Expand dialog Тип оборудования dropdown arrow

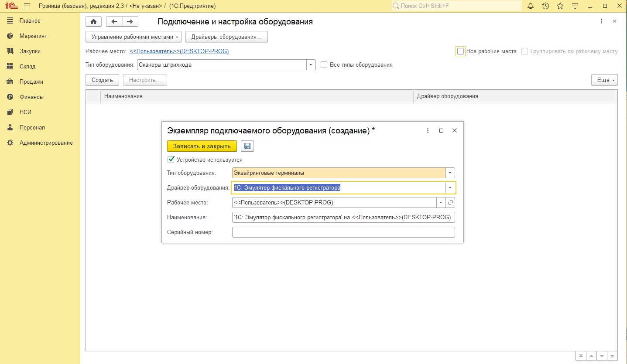coord(450,173)
